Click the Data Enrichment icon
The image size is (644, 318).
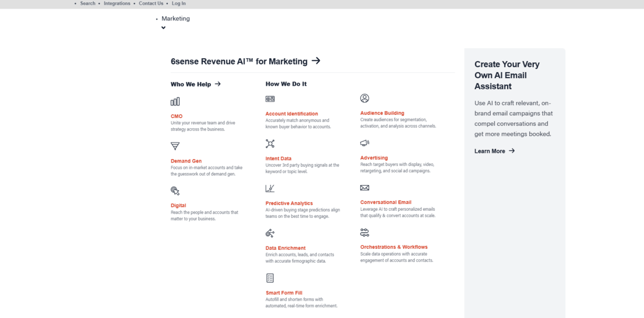tap(270, 234)
